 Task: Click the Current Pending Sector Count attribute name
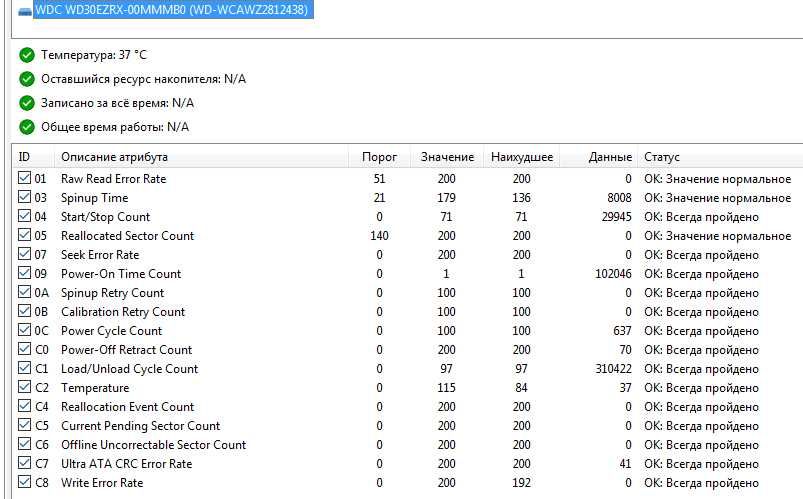tap(141, 425)
